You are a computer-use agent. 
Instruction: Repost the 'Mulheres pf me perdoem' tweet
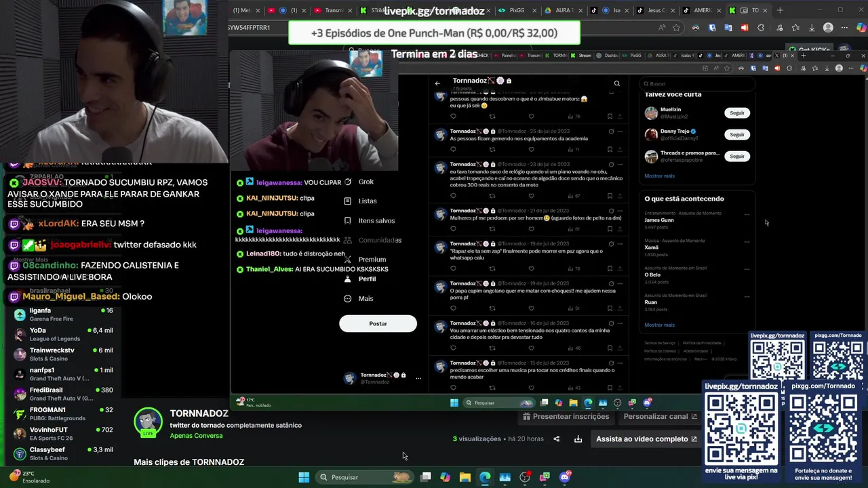coord(492,229)
